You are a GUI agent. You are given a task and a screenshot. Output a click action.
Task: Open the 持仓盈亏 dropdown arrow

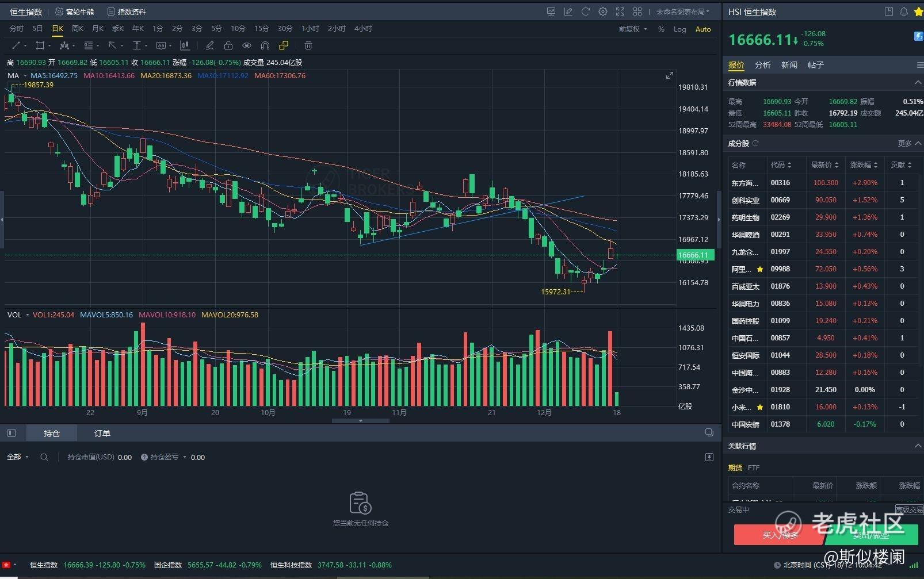(185, 457)
